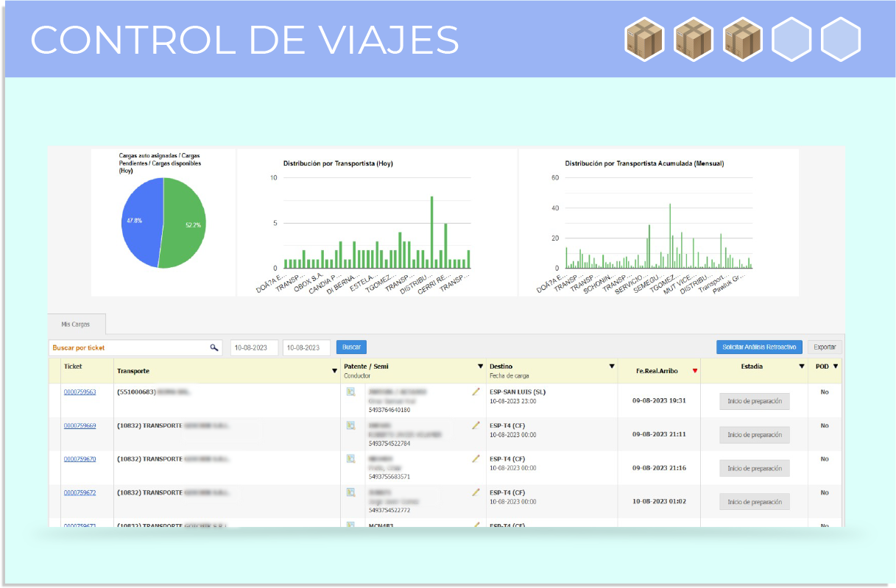This screenshot has width=896, height=588.
Task: Expand the Transporte column filter dropdown
Action: pyautogui.click(x=334, y=371)
